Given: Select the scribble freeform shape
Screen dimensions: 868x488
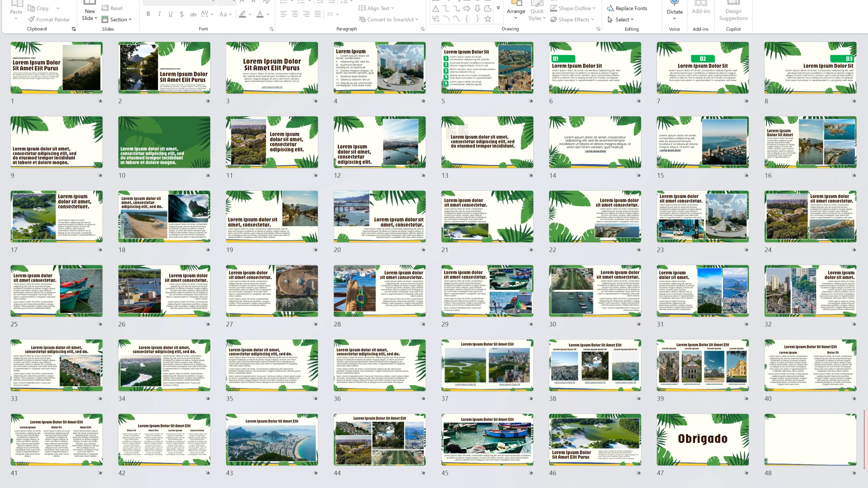Looking at the screenshot, I should [436, 19].
